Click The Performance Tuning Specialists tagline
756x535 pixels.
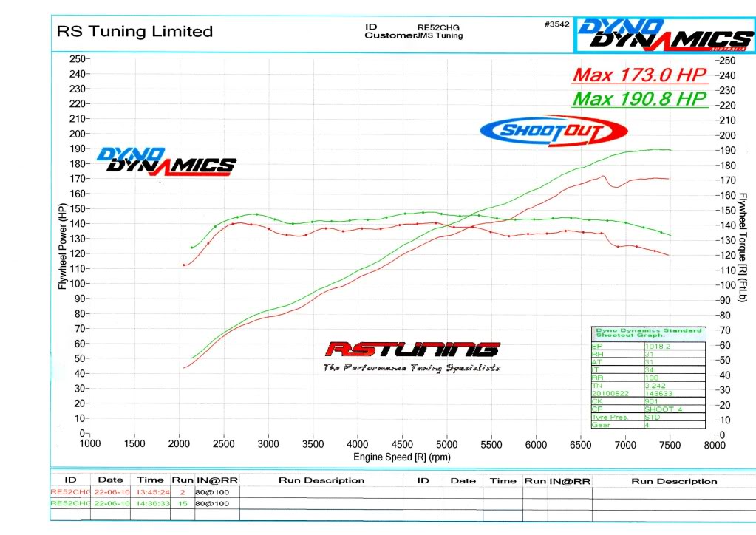(x=412, y=367)
